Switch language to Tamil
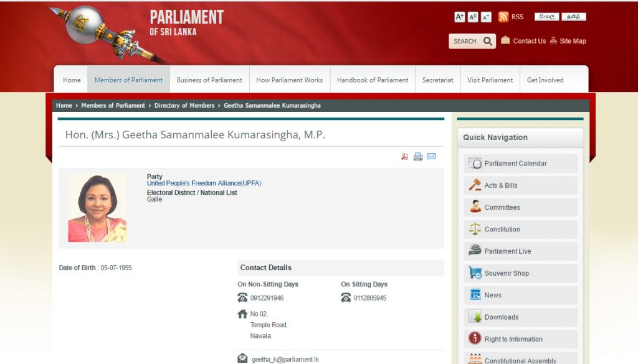The image size is (638, 364). point(574,17)
